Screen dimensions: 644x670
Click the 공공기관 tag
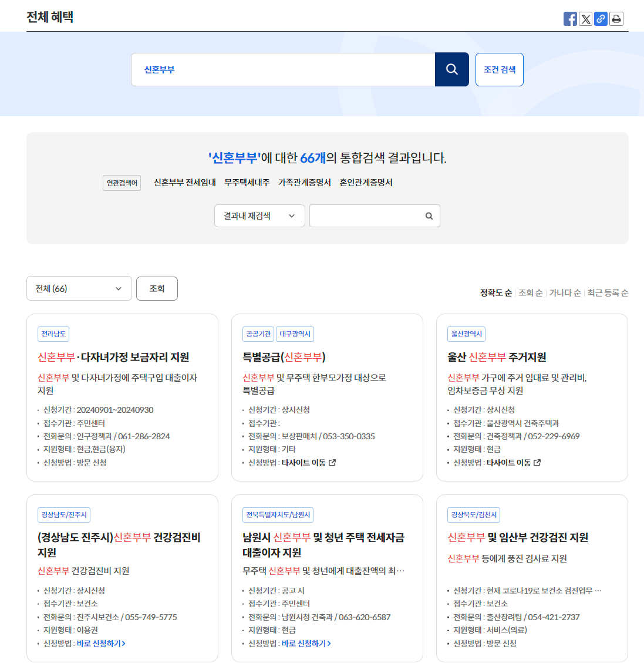[x=258, y=334]
